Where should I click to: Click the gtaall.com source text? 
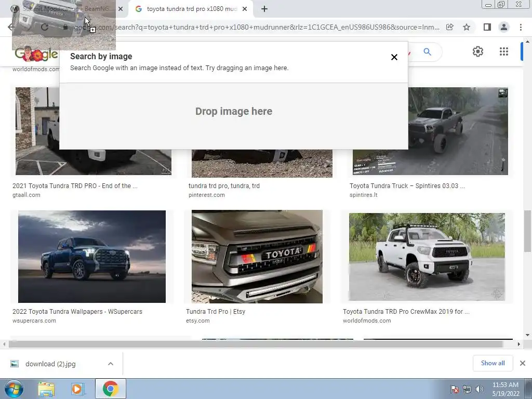coord(26,195)
